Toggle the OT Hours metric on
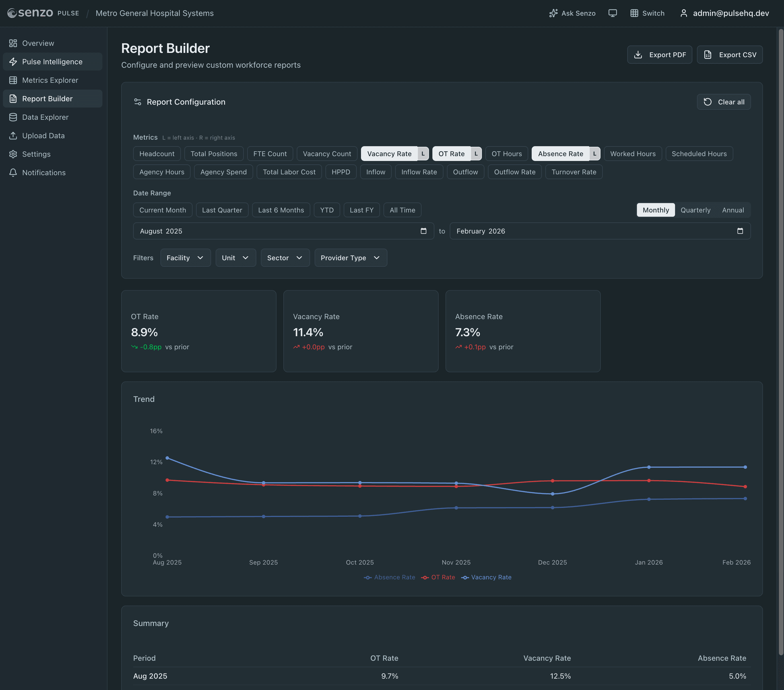This screenshot has height=690, width=784. [506, 153]
